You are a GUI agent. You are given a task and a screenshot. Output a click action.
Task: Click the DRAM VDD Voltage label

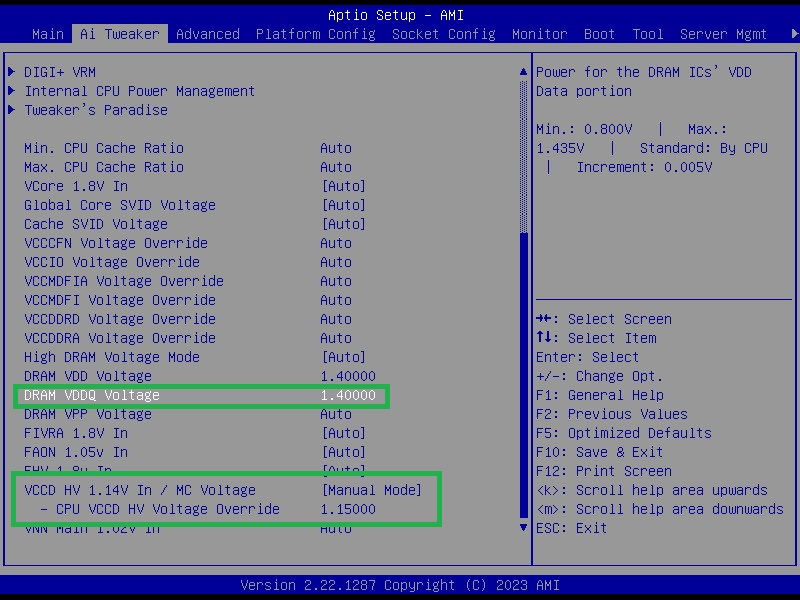88,376
